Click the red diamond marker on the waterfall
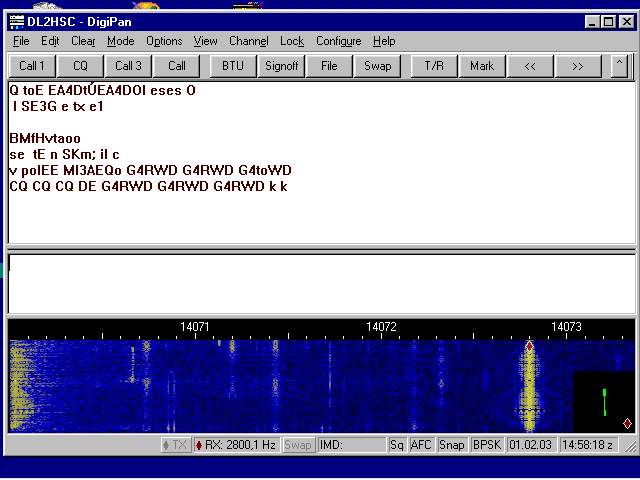Screen dimensions: 640x480 point(529,346)
